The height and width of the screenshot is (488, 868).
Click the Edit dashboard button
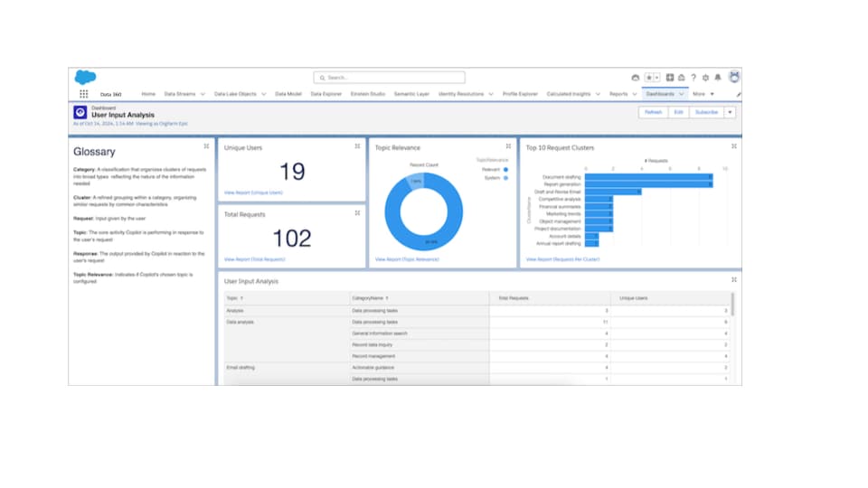679,112
